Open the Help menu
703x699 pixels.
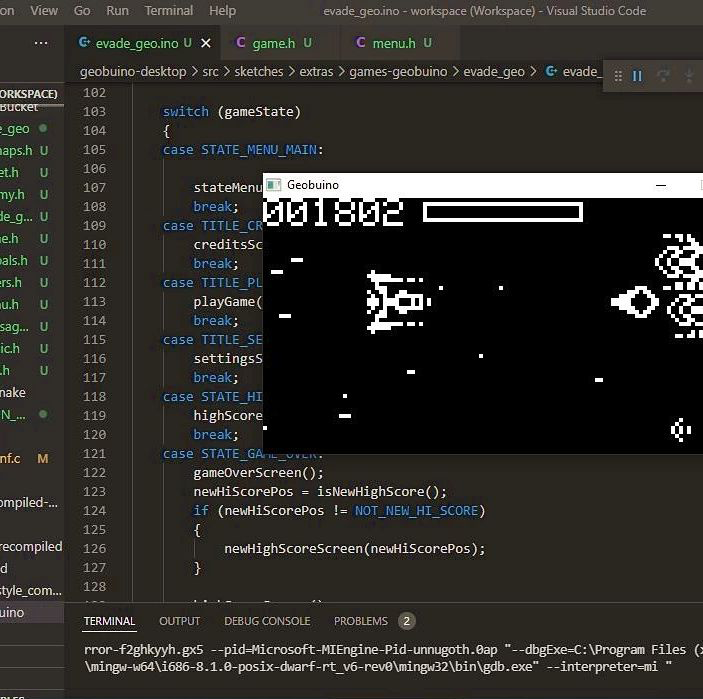coord(222,10)
